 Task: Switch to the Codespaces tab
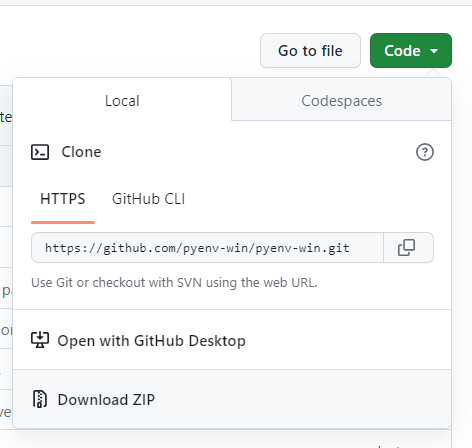click(341, 101)
